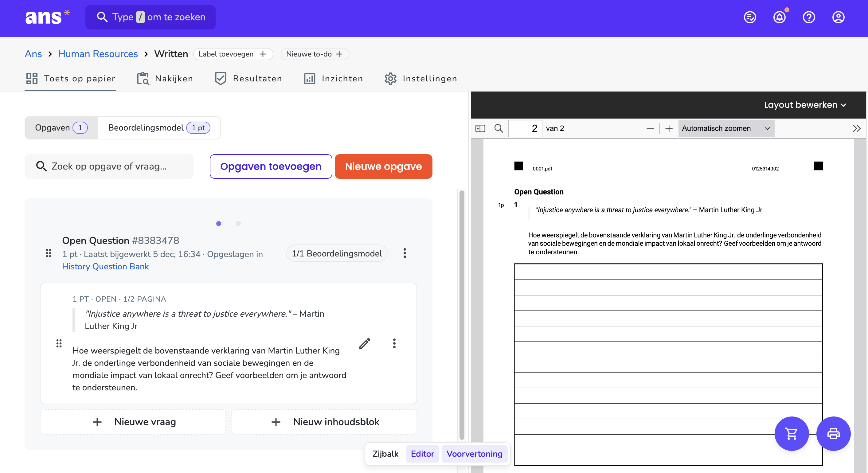Click the PDF viewer search magnifier icon

pyautogui.click(x=499, y=128)
